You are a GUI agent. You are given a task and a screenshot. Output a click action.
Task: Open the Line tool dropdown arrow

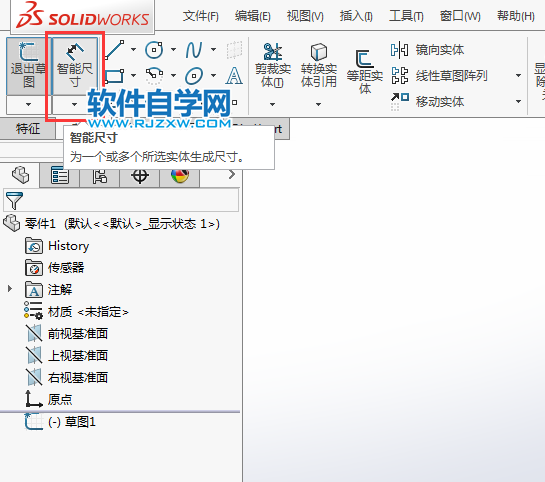133,50
